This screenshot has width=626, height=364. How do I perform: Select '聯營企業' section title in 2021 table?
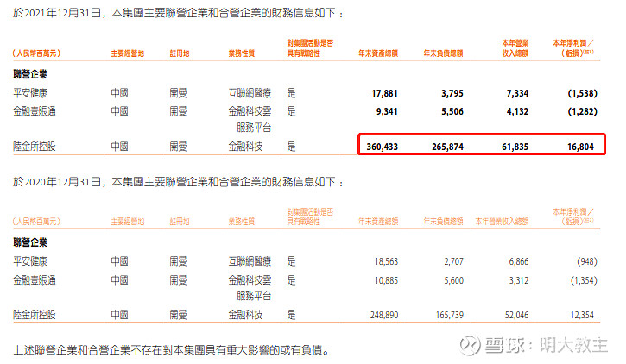click(30, 74)
